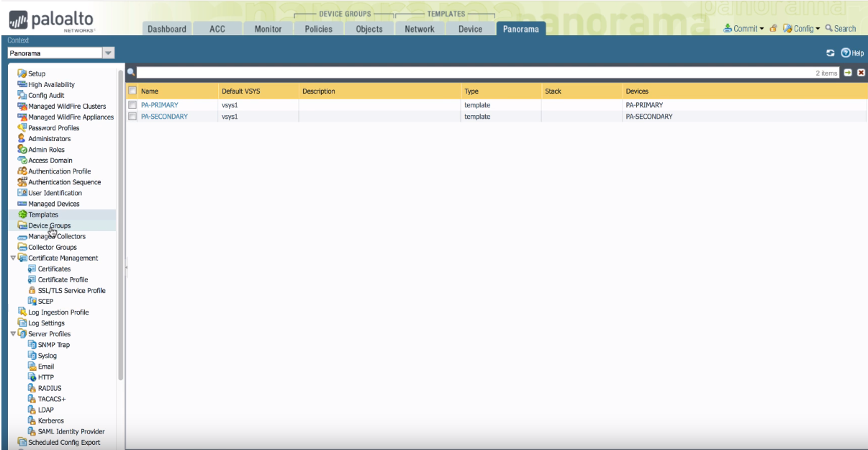This screenshot has height=450, width=868.
Task: Clear the filter with the red X icon
Action: click(860, 73)
